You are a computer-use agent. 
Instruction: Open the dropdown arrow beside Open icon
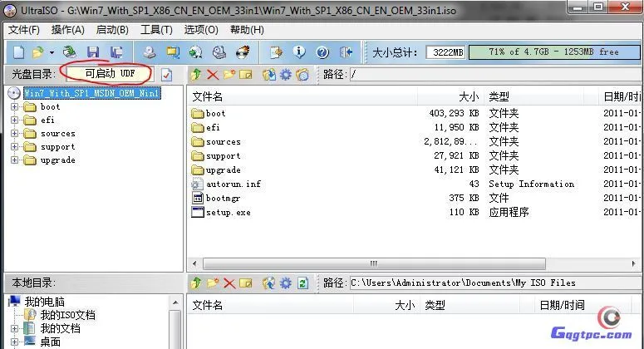click(52, 52)
